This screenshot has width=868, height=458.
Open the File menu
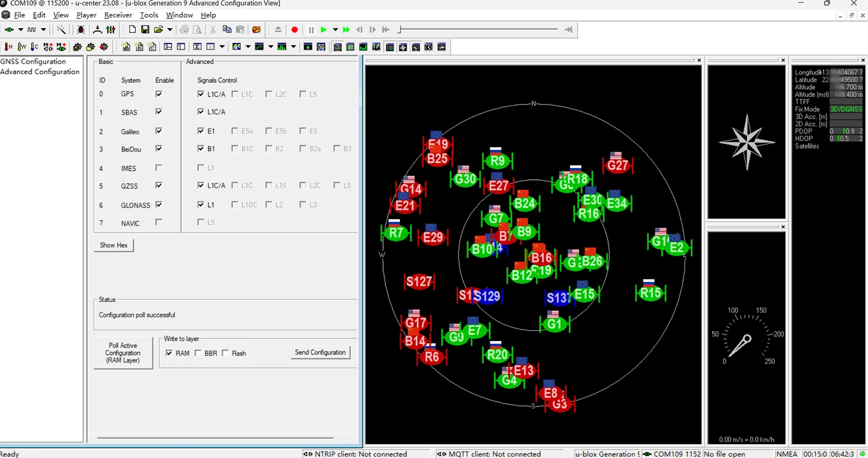pos(20,15)
